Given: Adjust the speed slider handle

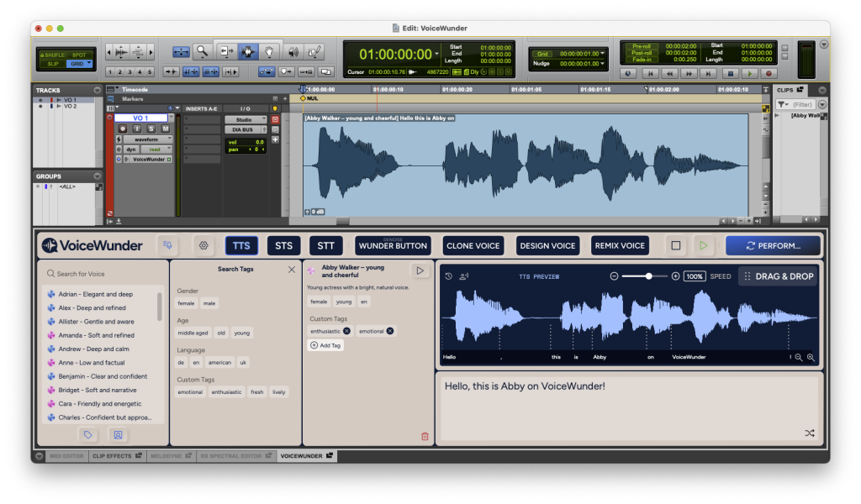Looking at the screenshot, I should 648,276.
